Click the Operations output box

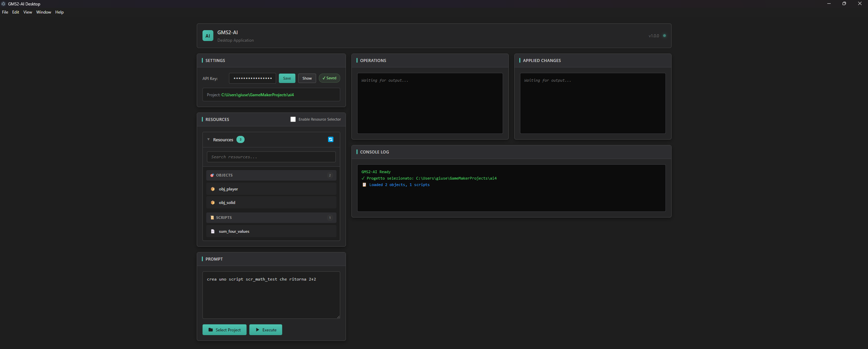430,103
